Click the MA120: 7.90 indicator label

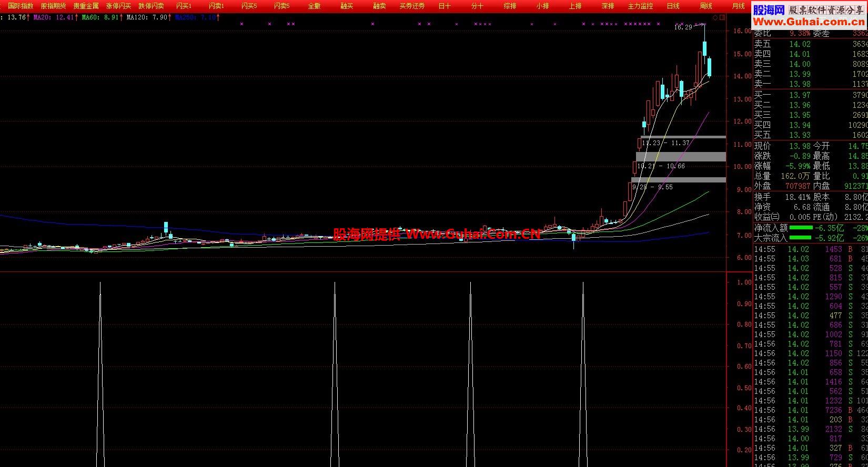(147, 17)
